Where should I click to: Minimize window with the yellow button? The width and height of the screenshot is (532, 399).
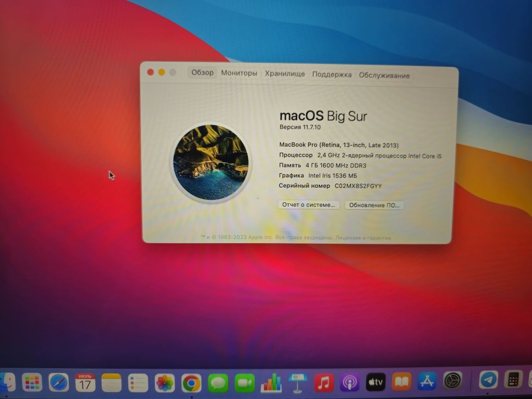coord(162,72)
